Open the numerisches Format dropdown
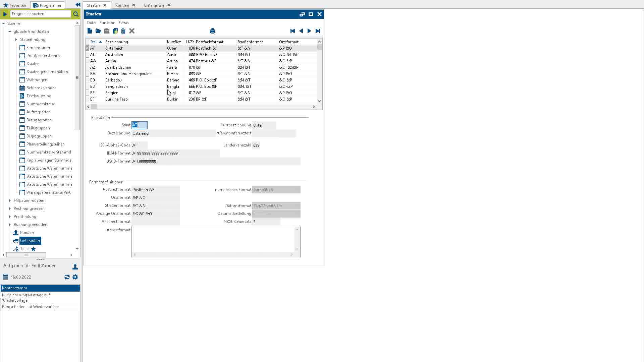 pyautogui.click(x=276, y=190)
